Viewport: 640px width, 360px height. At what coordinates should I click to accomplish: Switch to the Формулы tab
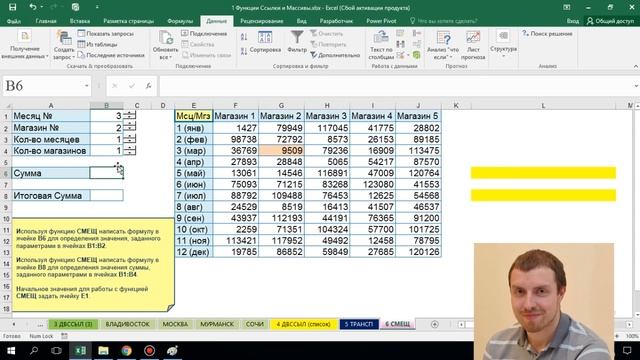(x=180, y=21)
